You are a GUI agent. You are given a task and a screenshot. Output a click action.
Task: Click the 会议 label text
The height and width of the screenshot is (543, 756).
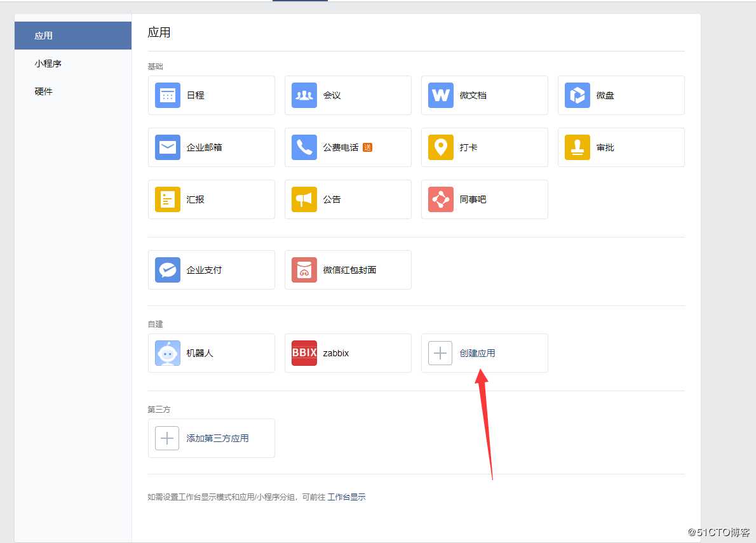coord(332,95)
